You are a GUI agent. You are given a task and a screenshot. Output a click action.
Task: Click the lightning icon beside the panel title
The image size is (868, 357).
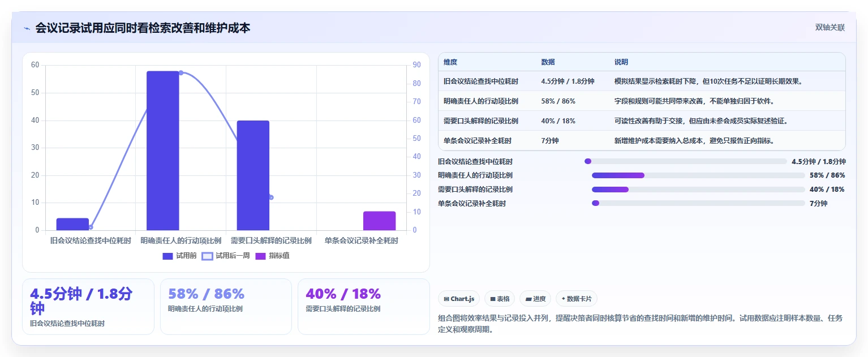click(27, 28)
